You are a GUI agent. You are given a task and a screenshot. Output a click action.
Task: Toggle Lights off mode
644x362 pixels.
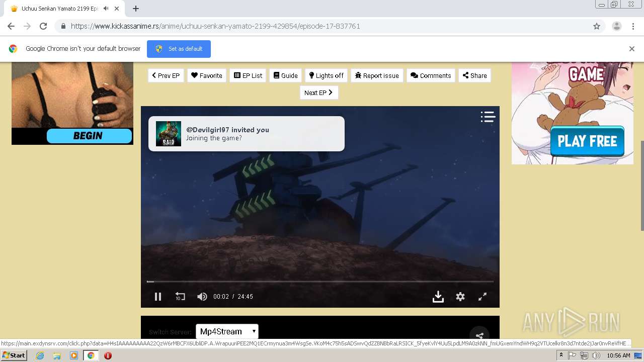326,75
